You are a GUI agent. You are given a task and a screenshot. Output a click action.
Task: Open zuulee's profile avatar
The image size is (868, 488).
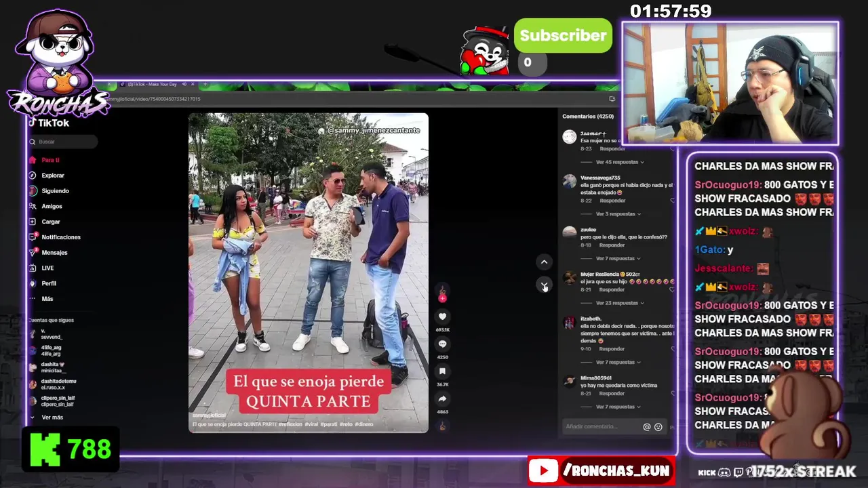(570, 232)
